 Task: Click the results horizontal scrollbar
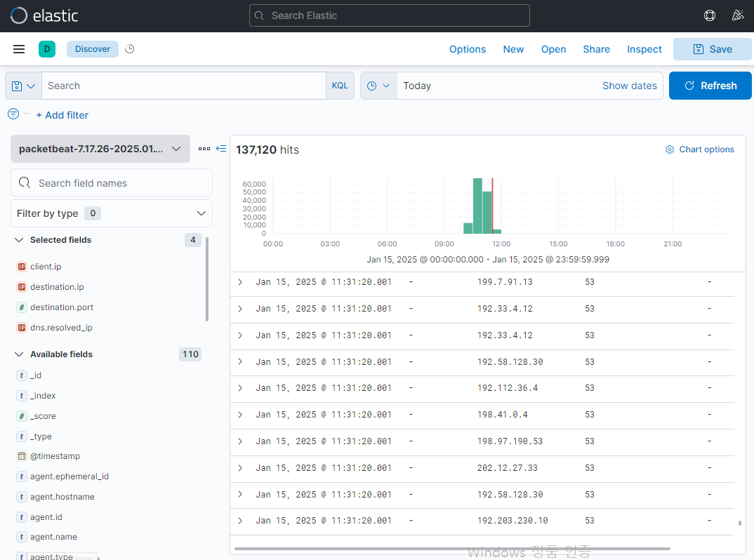click(x=452, y=549)
